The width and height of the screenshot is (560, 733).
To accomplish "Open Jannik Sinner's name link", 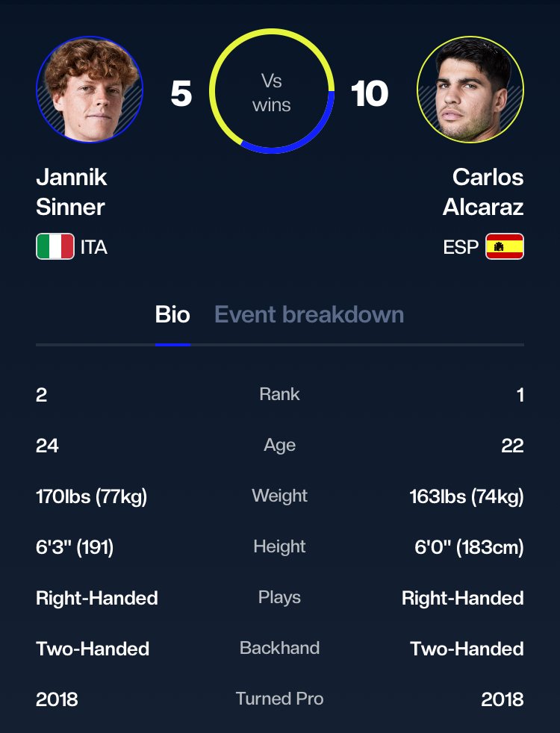I will pyautogui.click(x=72, y=191).
